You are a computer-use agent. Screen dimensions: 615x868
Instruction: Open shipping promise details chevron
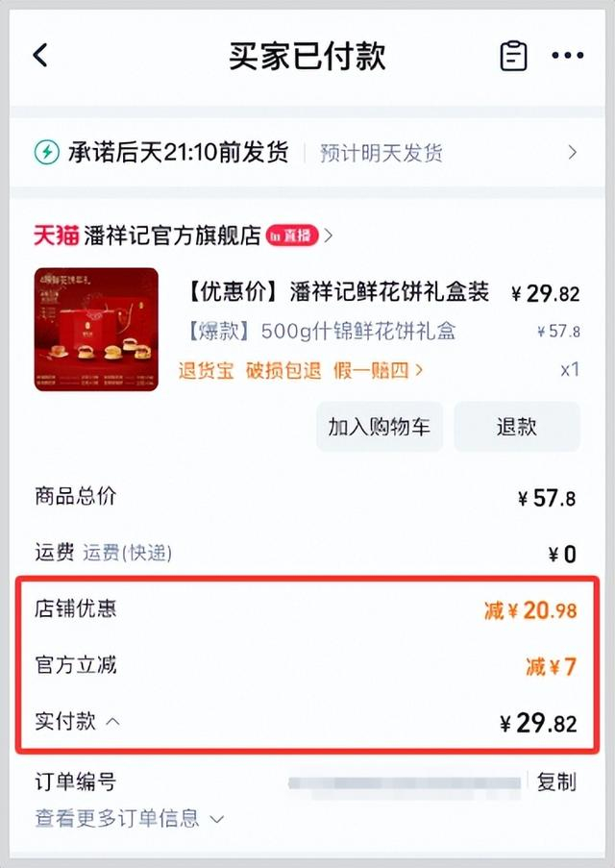coord(573,153)
